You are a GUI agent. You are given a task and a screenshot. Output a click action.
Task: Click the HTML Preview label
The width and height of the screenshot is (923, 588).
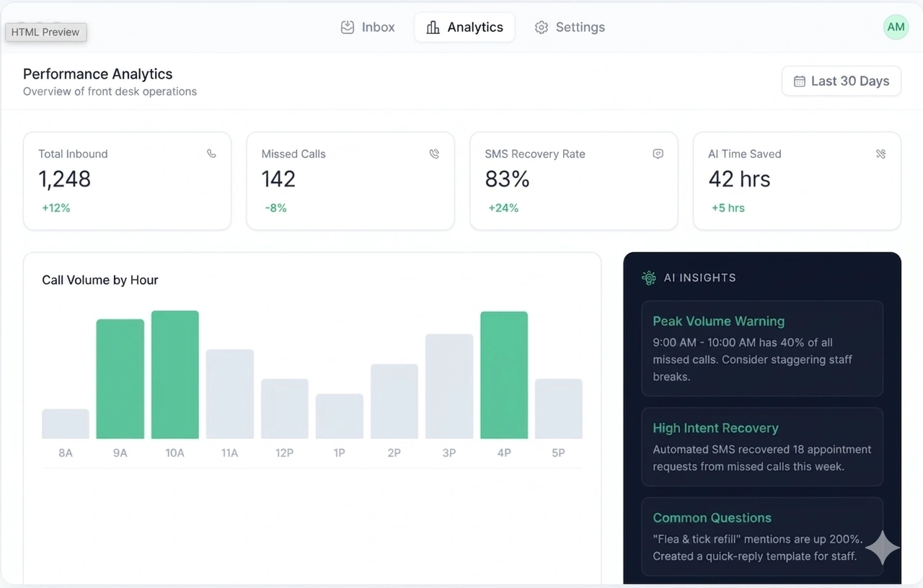tap(45, 32)
